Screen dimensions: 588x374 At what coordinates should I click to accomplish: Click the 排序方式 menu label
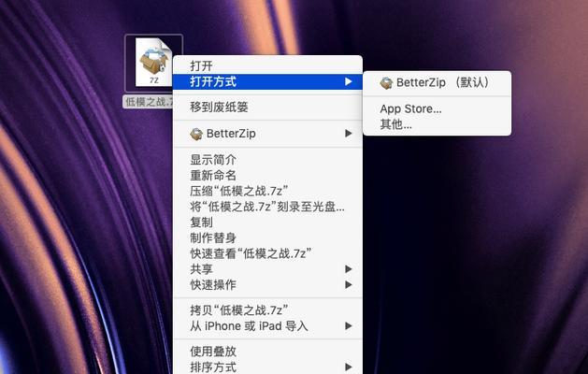[213, 367]
